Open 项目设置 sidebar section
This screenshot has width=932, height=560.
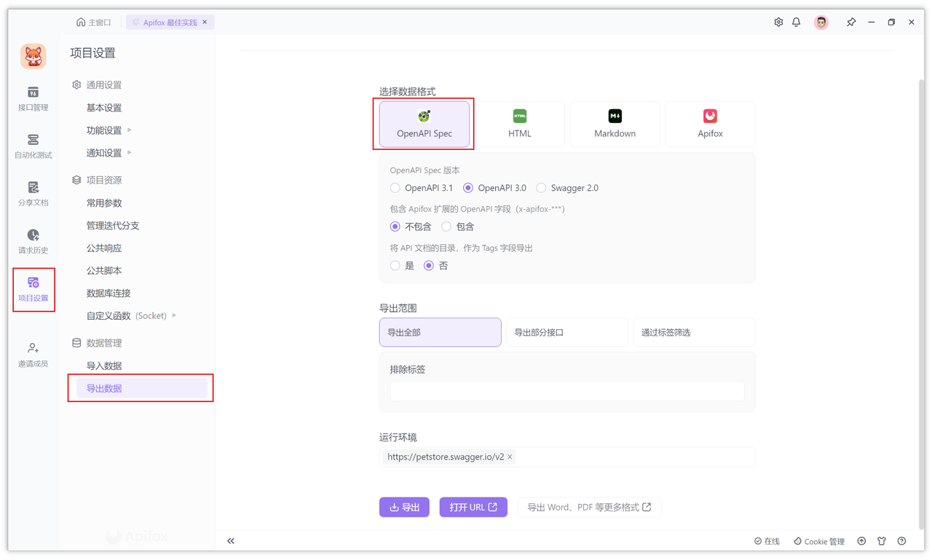coord(33,290)
